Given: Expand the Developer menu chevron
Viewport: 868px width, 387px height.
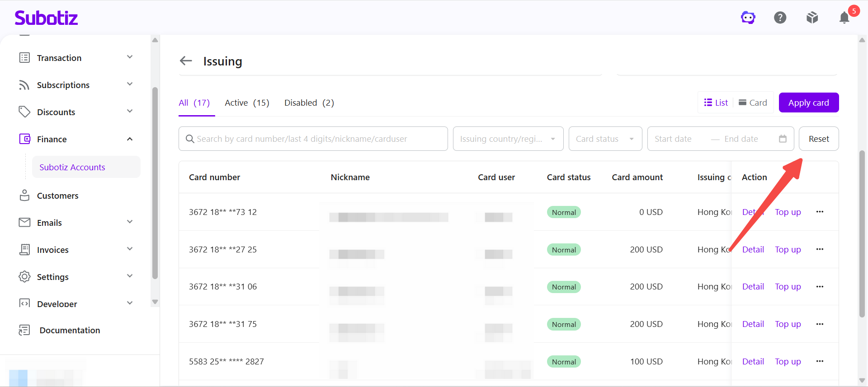Looking at the screenshot, I should point(130,303).
